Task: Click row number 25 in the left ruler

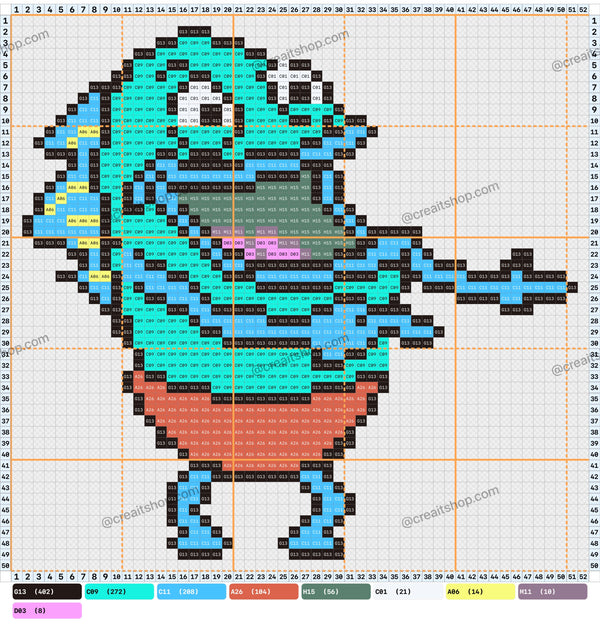Action: pyautogui.click(x=6, y=287)
